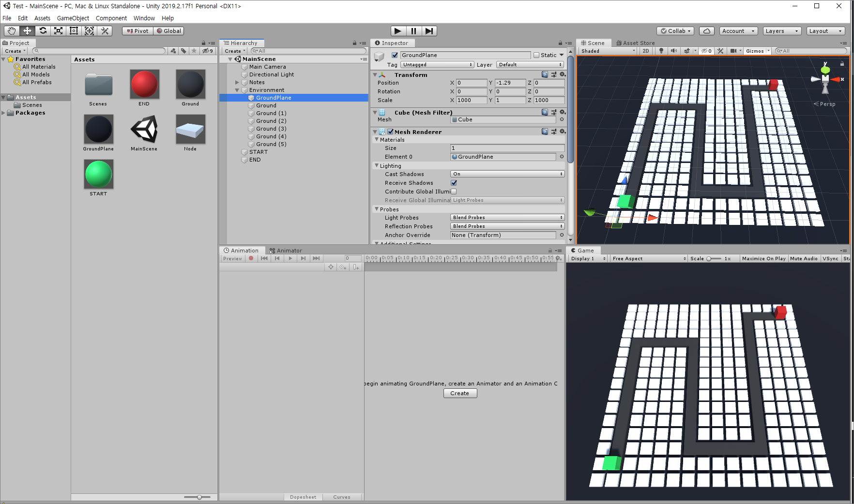The image size is (854, 504).
Task: Open the GameObject menu
Action: pyautogui.click(x=73, y=18)
